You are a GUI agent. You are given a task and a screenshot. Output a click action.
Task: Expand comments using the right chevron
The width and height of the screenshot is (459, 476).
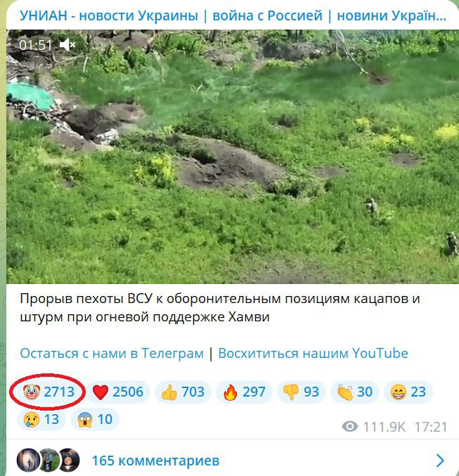(440, 461)
